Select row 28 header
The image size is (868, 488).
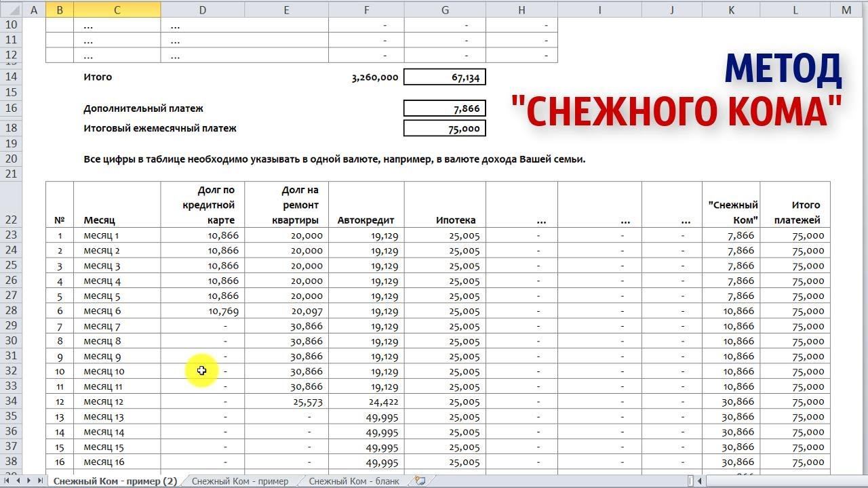pyautogui.click(x=11, y=310)
